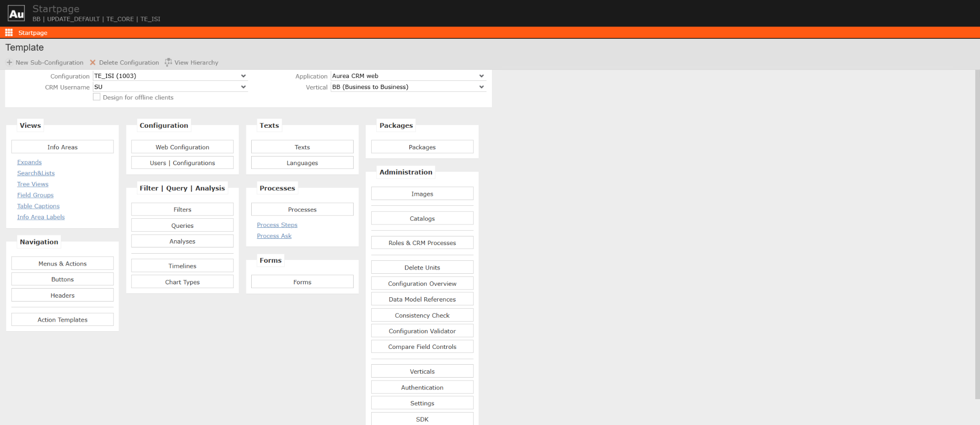Screen dimensions: 980x425
Task: Follow the Process Steps link
Action: pyautogui.click(x=277, y=225)
